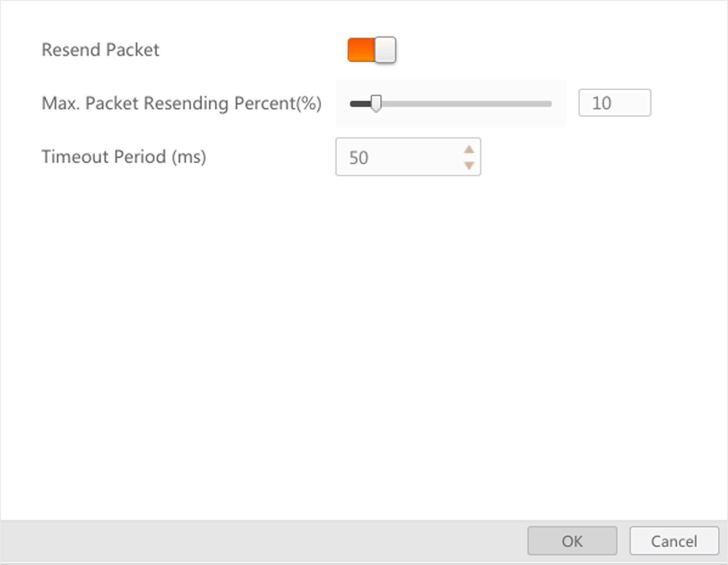The height and width of the screenshot is (565, 728).
Task: Toggle the Resend Packet switch
Action: pos(372,50)
